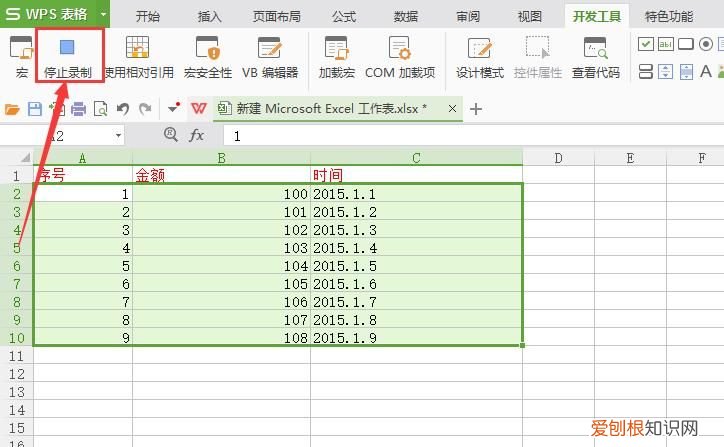Redo the last action
The width and height of the screenshot is (724, 447).
(x=145, y=109)
